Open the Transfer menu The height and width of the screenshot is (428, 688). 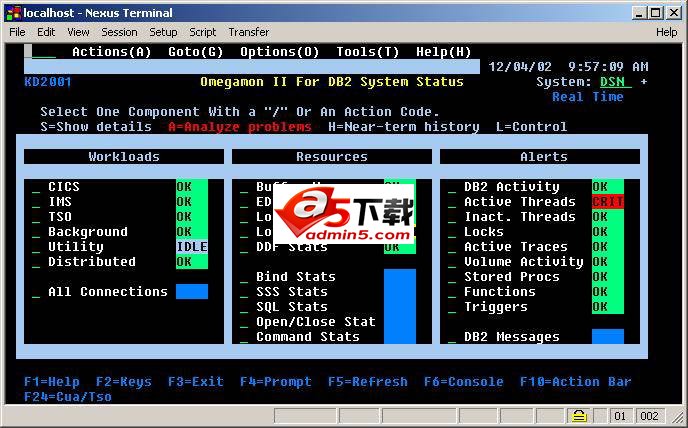click(248, 32)
